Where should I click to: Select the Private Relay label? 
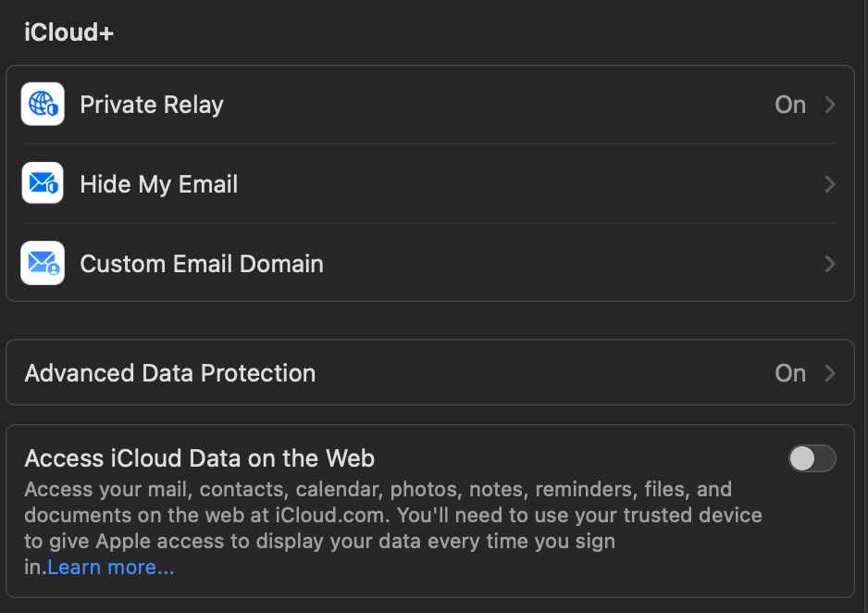click(x=152, y=105)
